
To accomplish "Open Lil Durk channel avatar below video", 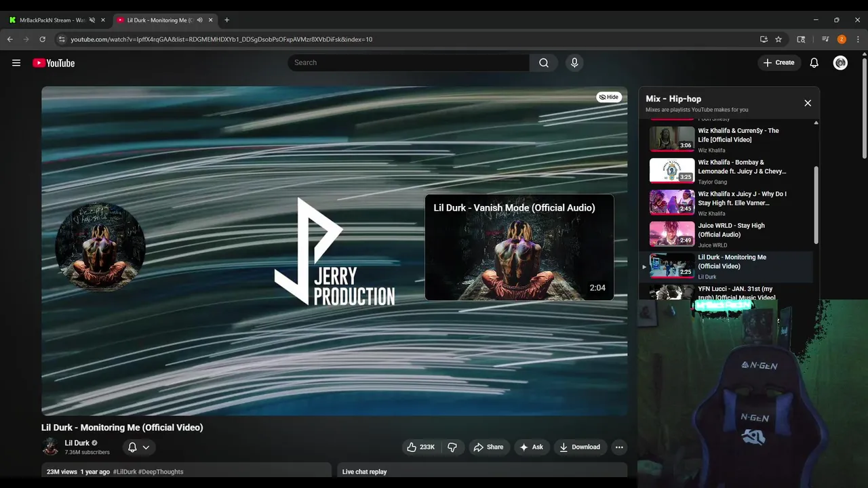I will (50, 447).
